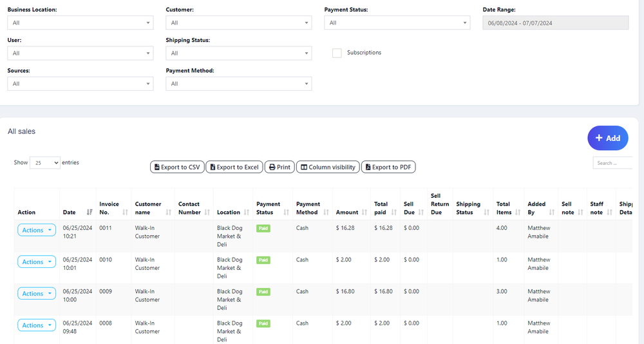Sort by Location column arrows
Screen dimensions: 644x344
pyautogui.click(x=247, y=212)
